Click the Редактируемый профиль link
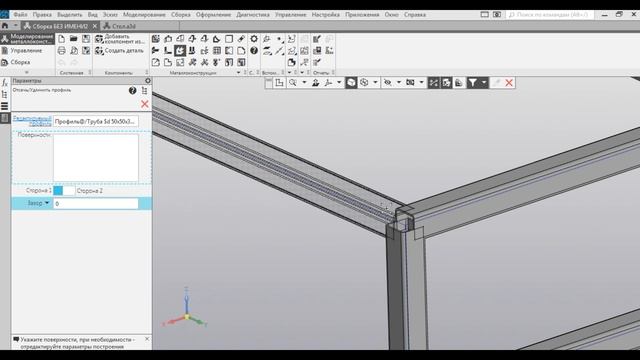This screenshot has height=360, width=640. (x=32, y=121)
